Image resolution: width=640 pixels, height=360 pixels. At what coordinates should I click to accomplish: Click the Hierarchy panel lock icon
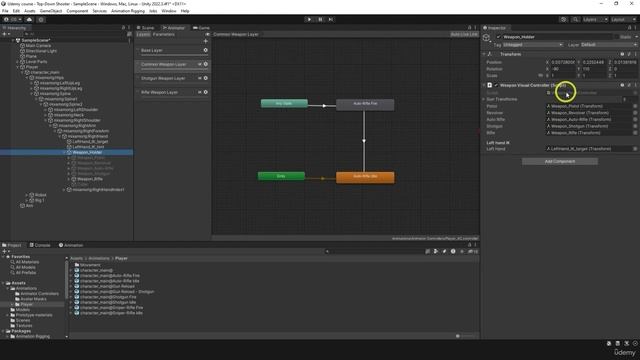pyautogui.click(x=123, y=28)
